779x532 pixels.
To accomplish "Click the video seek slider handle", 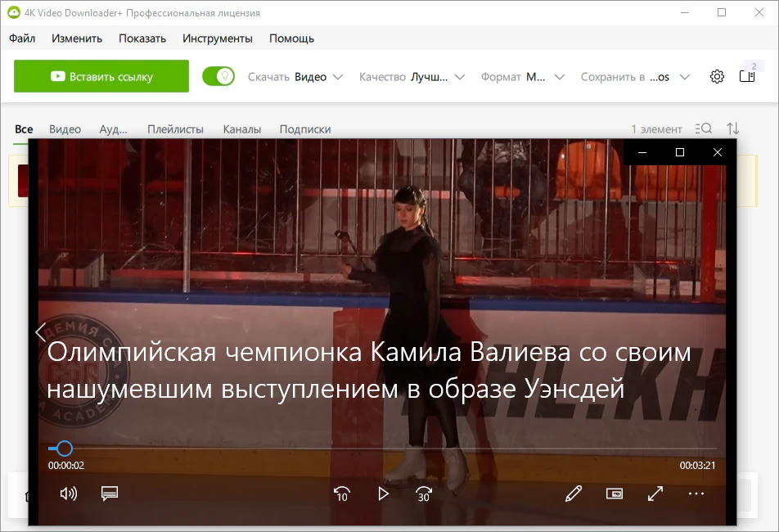I will coord(64,449).
